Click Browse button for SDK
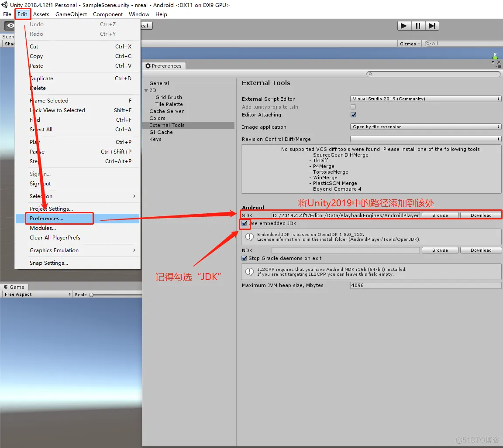The image size is (503, 448). (x=440, y=215)
